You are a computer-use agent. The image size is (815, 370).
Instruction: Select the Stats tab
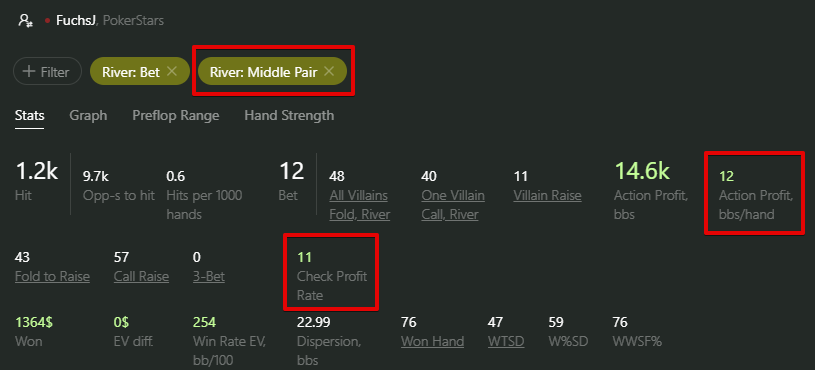click(x=30, y=115)
